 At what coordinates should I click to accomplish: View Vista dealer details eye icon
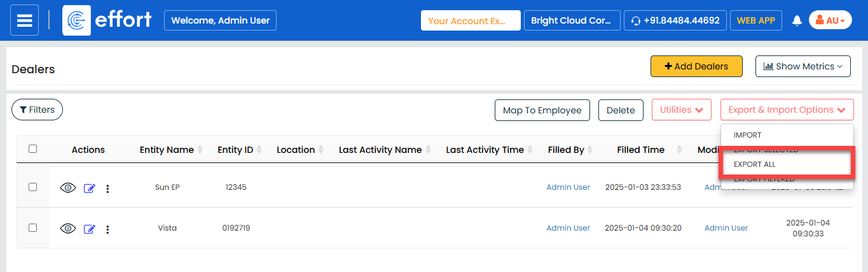pos(68,229)
